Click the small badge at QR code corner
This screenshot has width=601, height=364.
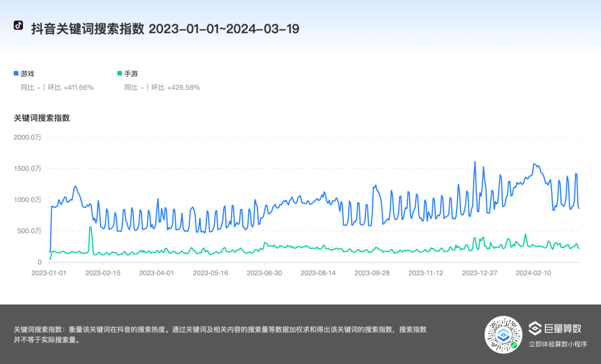(514, 345)
